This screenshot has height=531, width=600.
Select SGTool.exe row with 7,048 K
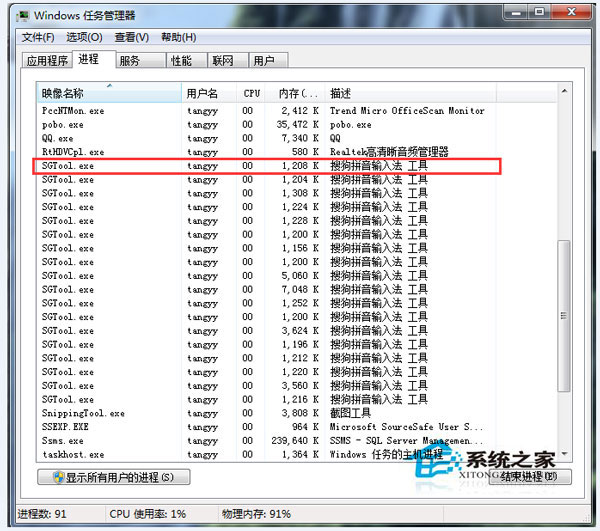pyautogui.click(x=267, y=290)
